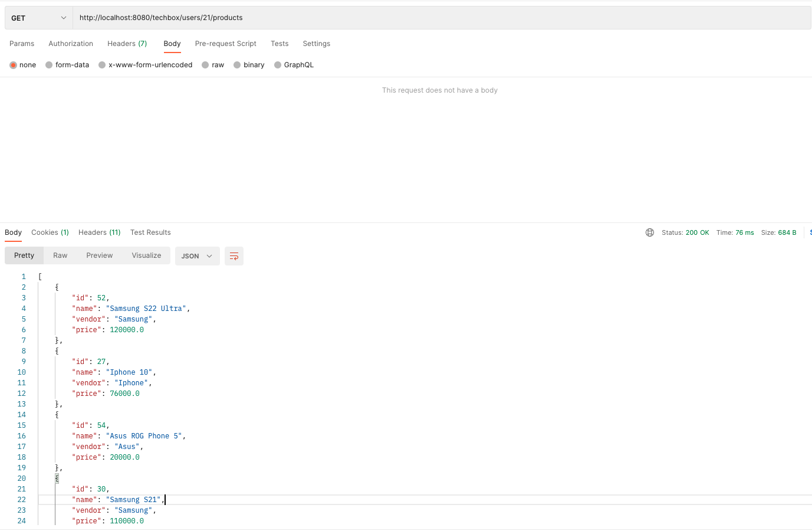This screenshot has height=531, width=812.
Task: Click the "id": 54 line
Action: [x=91, y=425]
